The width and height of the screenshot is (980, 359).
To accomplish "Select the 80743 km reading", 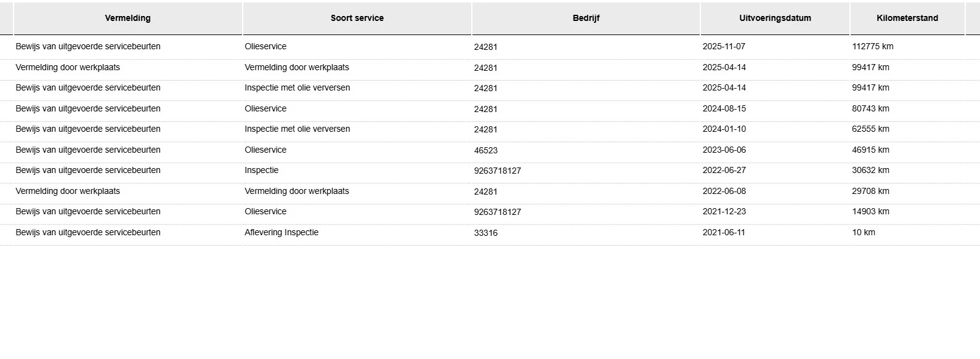I will 870,109.
